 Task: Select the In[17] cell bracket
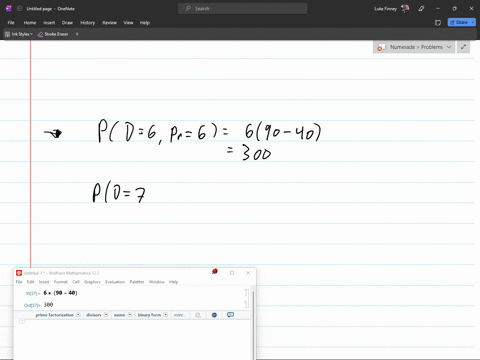246,292
